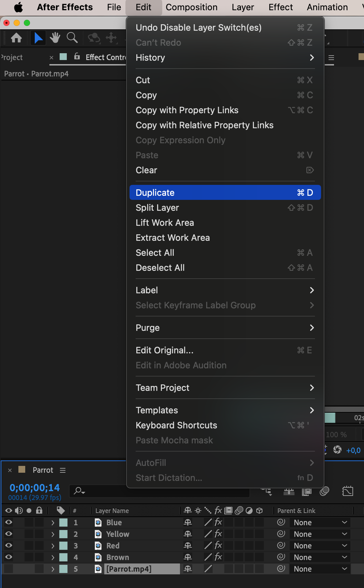Open the Yellow layer parent dropdown

click(320, 534)
